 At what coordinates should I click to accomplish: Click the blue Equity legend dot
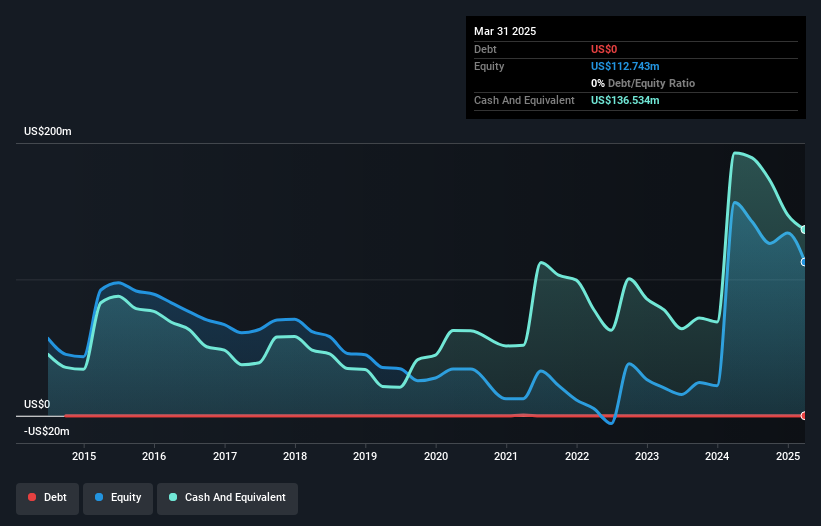[x=99, y=497]
